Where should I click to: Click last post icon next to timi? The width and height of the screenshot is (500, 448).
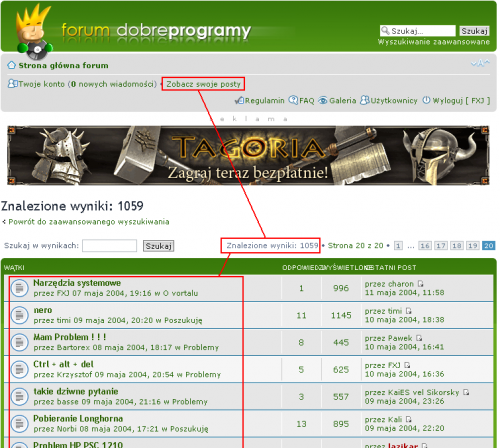pos(409,311)
